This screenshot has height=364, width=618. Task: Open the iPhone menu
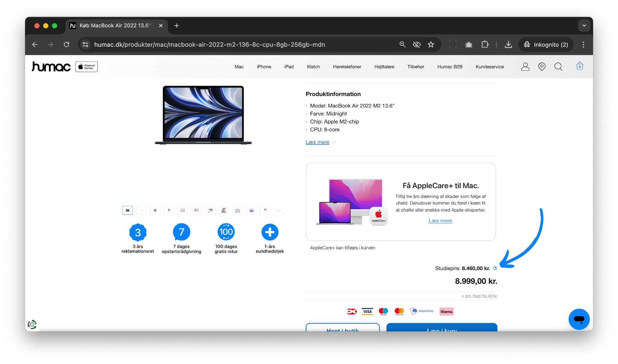264,67
